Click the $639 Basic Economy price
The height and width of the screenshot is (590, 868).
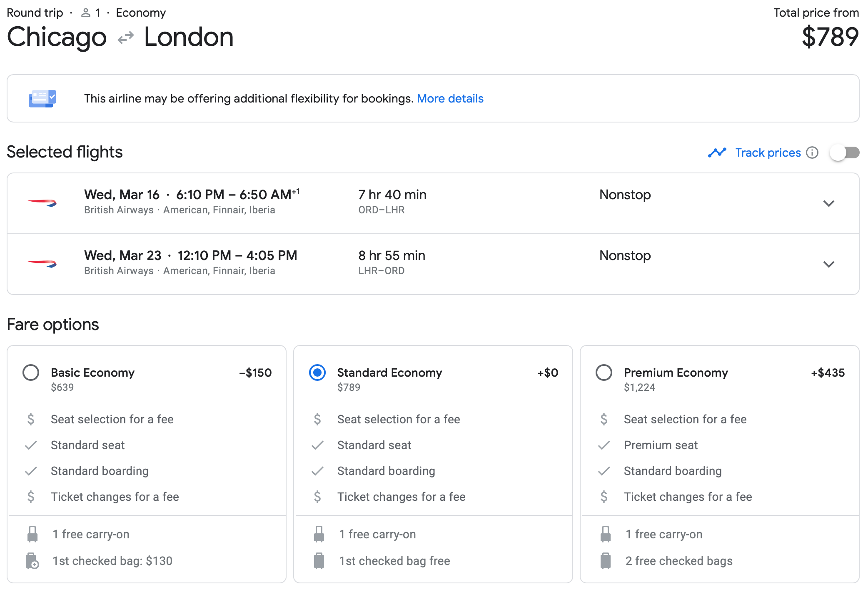[62, 387]
